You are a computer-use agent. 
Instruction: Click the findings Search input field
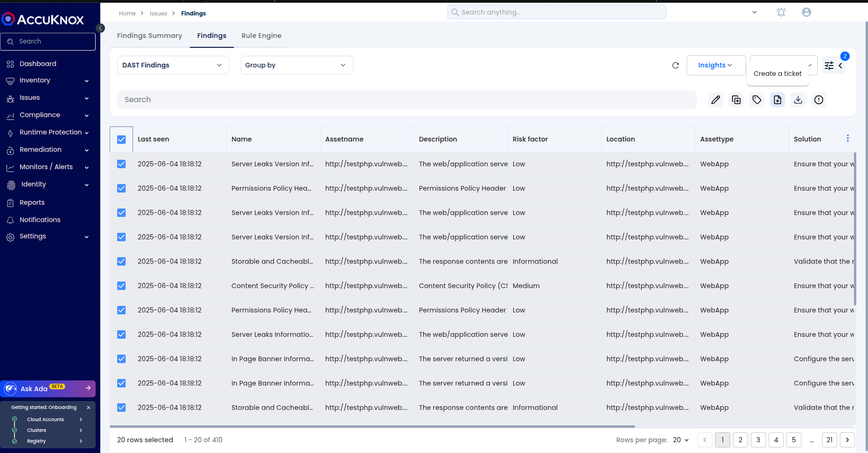(407, 100)
